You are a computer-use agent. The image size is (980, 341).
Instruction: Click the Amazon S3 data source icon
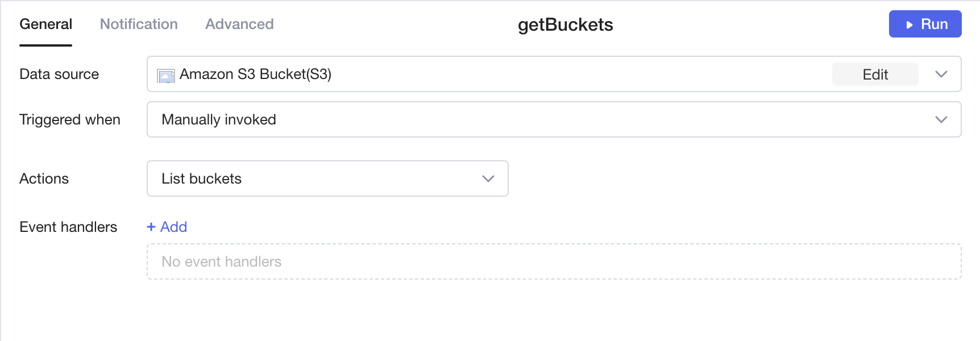[x=166, y=76]
